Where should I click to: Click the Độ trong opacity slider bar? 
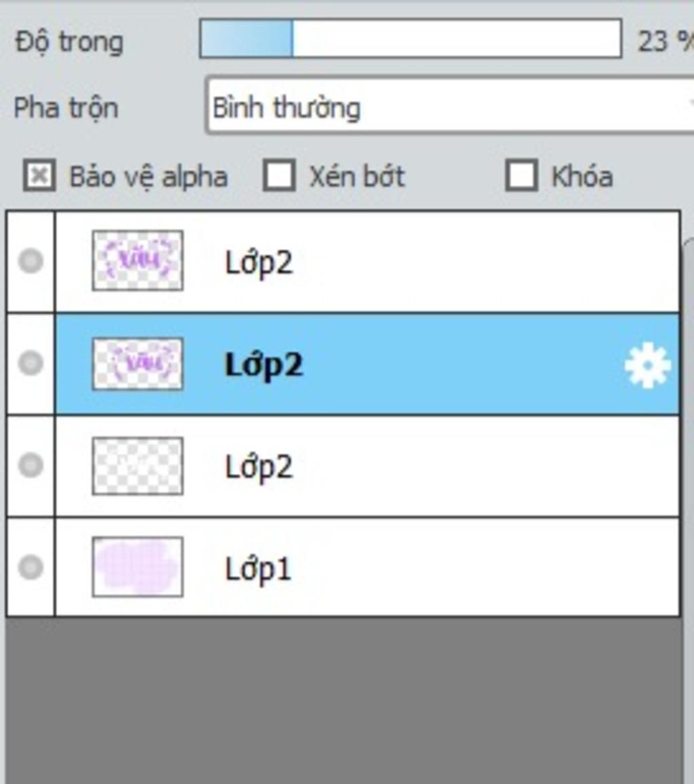coord(410,39)
